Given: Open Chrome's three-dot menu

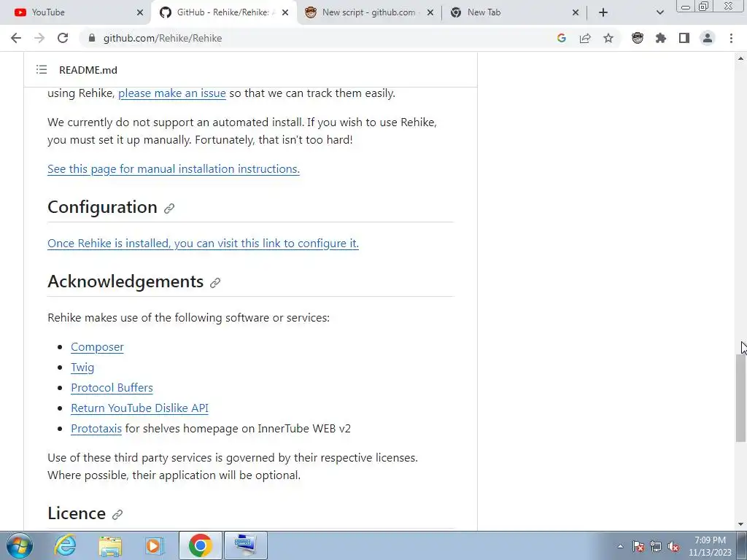Looking at the screenshot, I should click(x=731, y=38).
